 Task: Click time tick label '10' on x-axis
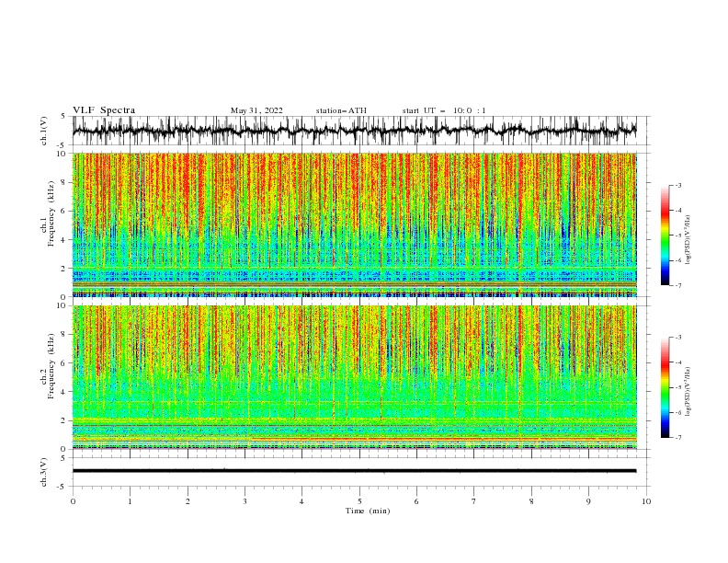[646, 501]
